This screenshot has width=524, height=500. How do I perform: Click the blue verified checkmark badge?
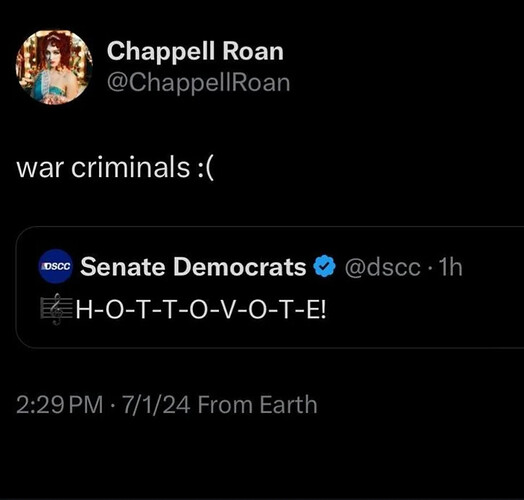pos(324,266)
